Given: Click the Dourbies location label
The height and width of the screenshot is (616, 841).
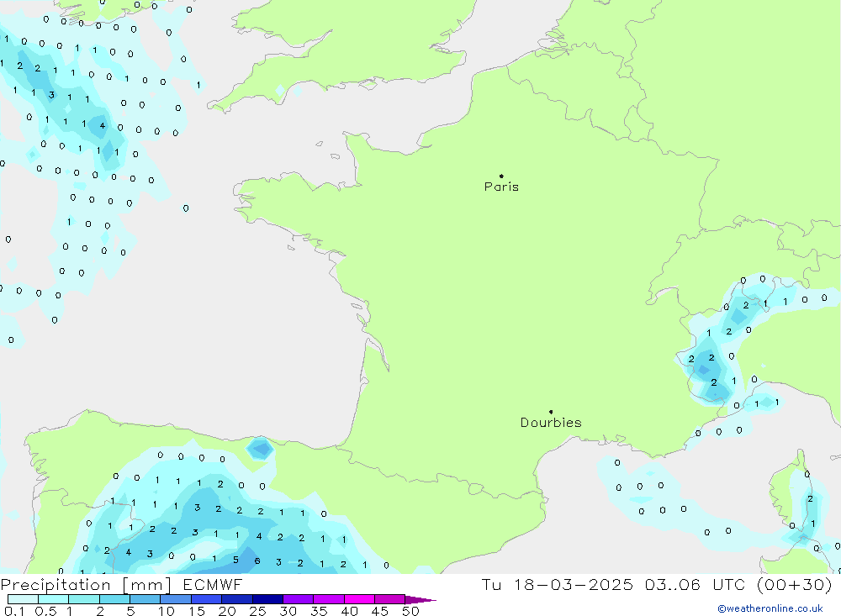Looking at the screenshot, I should click(551, 423).
